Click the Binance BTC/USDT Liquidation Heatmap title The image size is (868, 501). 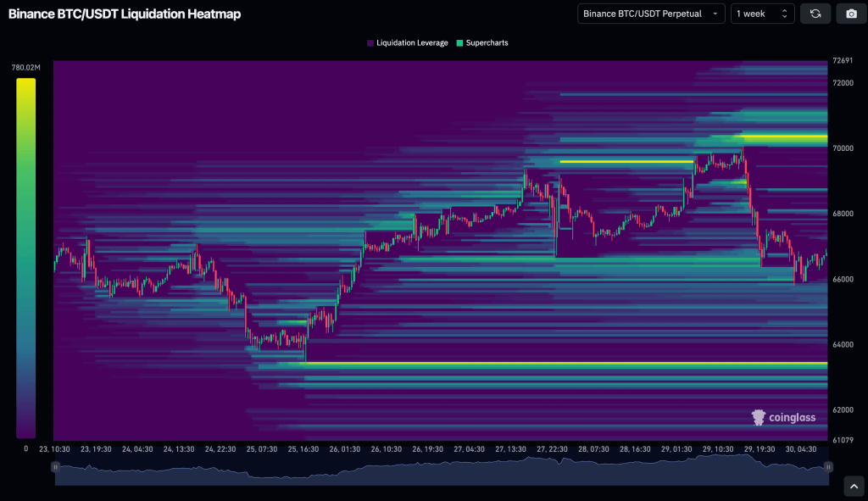pos(125,14)
